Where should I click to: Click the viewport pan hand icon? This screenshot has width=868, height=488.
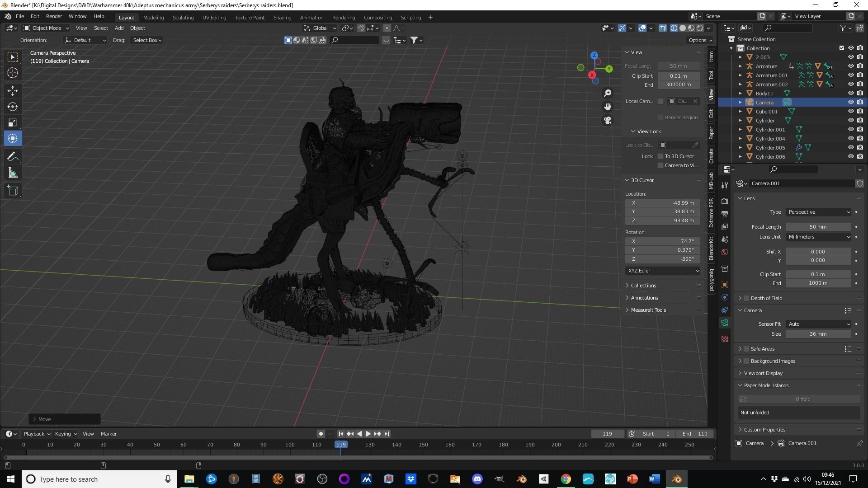click(608, 107)
